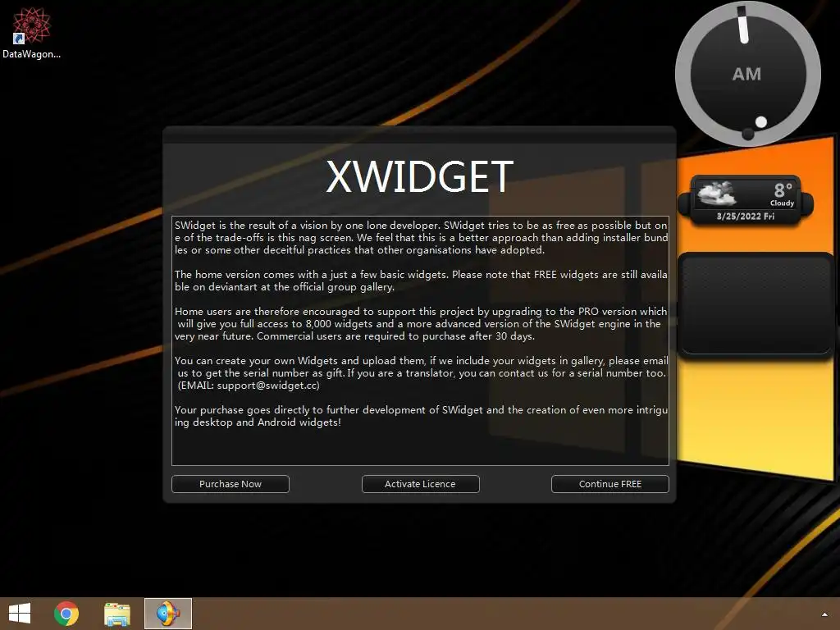Open the DataWagon desktop shortcut icon
The height and width of the screenshot is (630, 840).
31,32
